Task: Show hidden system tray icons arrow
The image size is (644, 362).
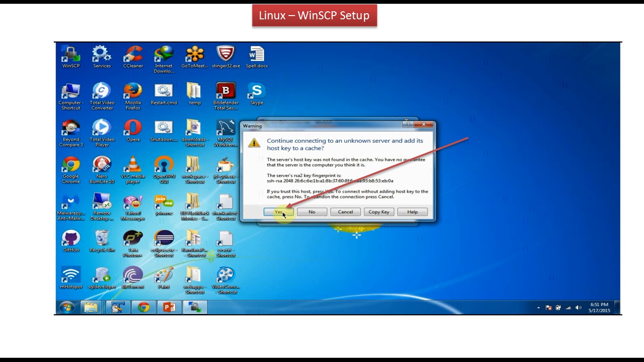Action: [538, 308]
